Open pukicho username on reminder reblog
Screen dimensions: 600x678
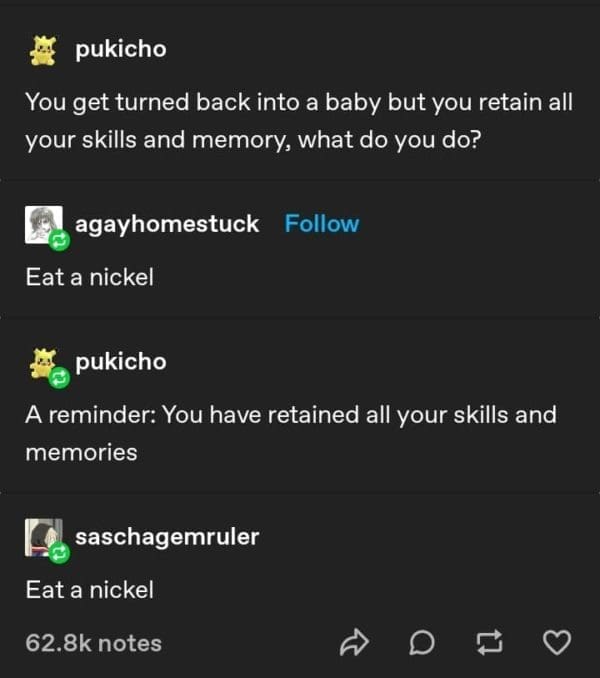[x=121, y=361]
